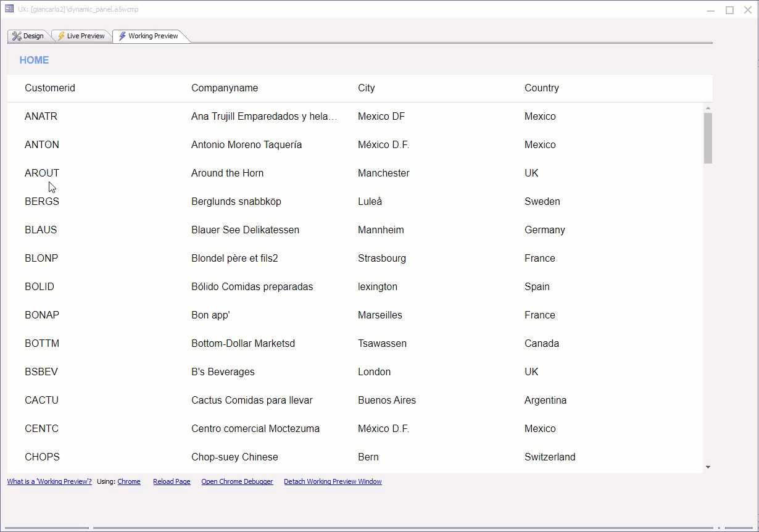Click Detach Working Preview Window link
Screen dimensions: 759x532
(x=333, y=481)
